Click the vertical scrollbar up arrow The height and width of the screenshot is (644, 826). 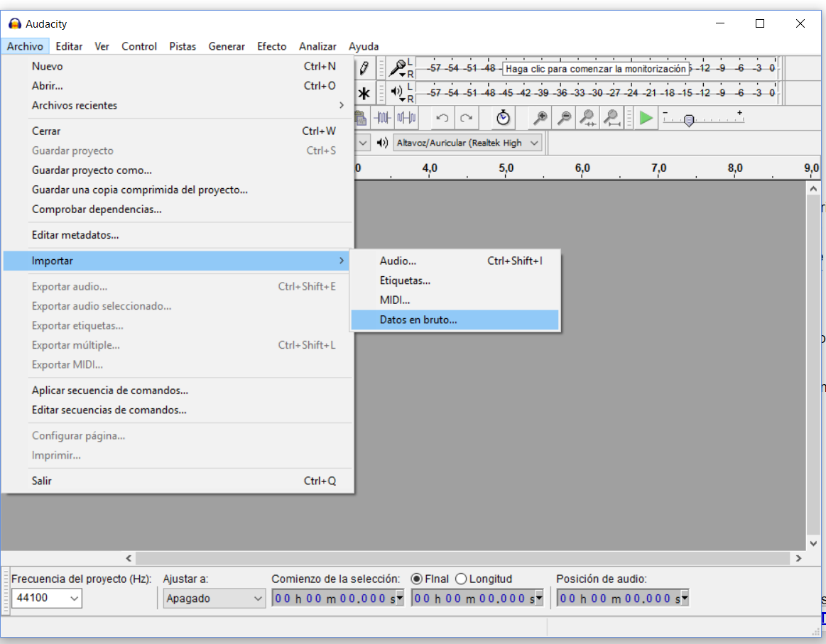(x=813, y=188)
